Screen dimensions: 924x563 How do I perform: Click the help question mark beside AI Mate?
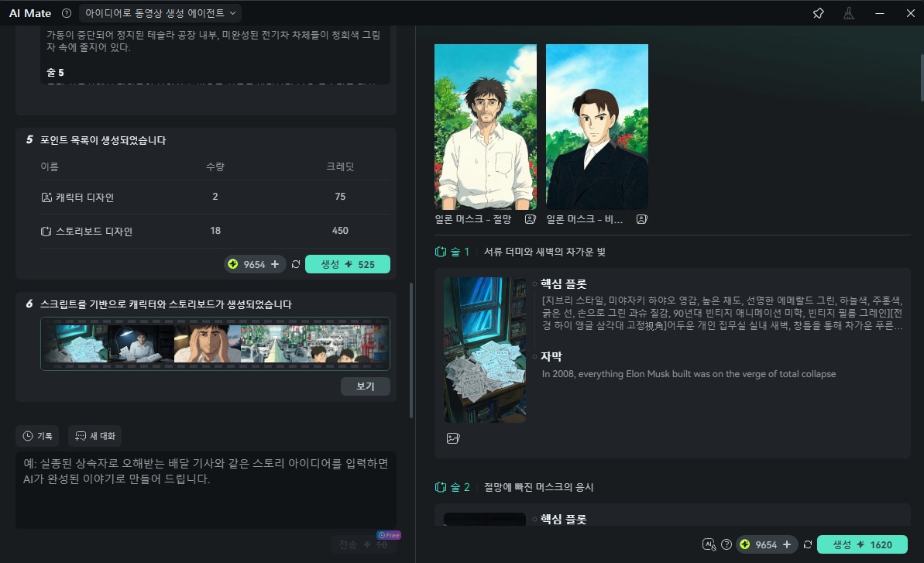click(x=67, y=13)
